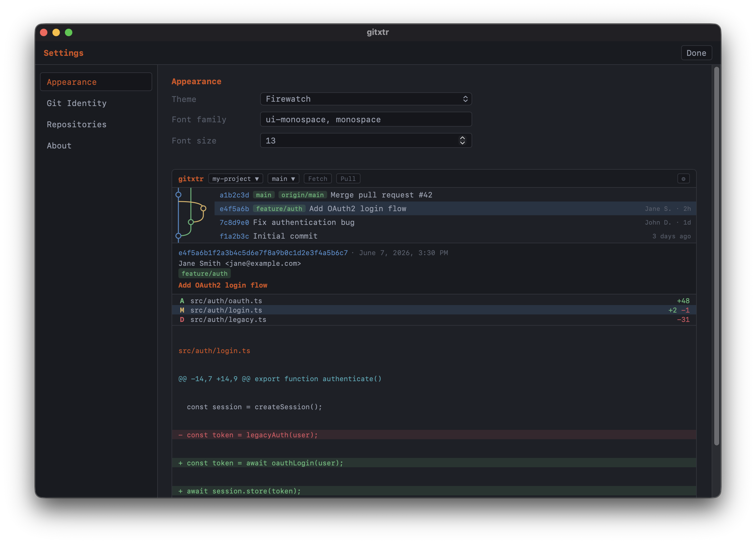
Task: Open the main branch dropdown
Action: coord(283,179)
